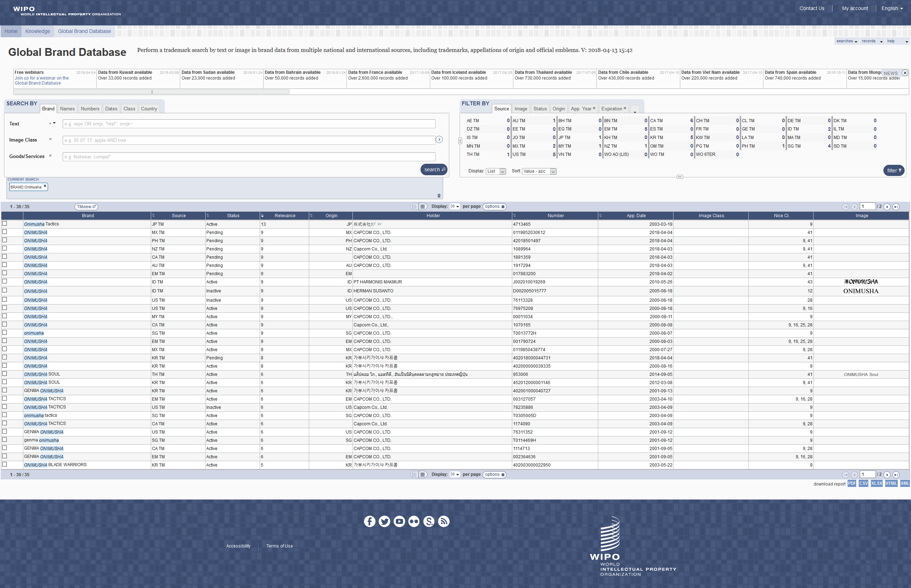Switch to Country search tab
The image size is (911, 588).
[149, 109]
